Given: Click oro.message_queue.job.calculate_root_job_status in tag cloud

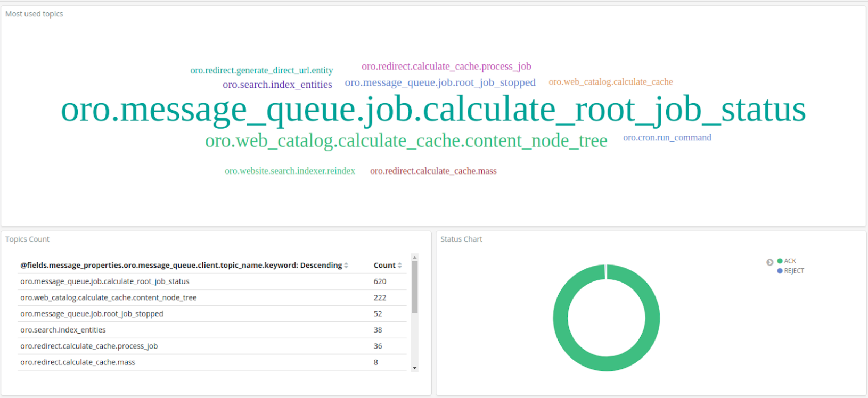Looking at the screenshot, I should point(433,110).
